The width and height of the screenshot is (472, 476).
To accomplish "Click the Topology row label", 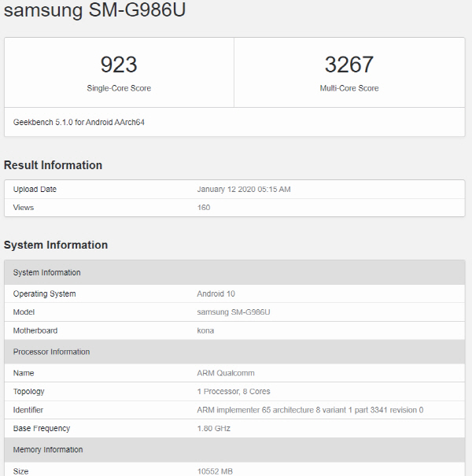I will pyautogui.click(x=28, y=392).
